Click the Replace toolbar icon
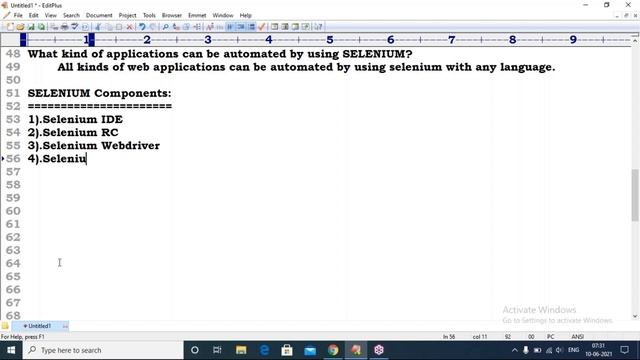 click(176, 27)
